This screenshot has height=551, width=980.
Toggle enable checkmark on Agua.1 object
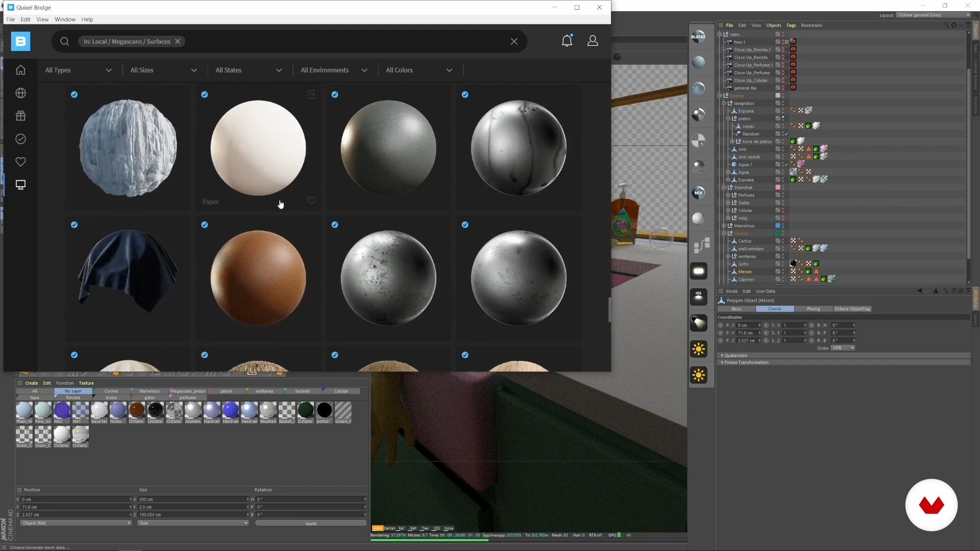coord(786,164)
